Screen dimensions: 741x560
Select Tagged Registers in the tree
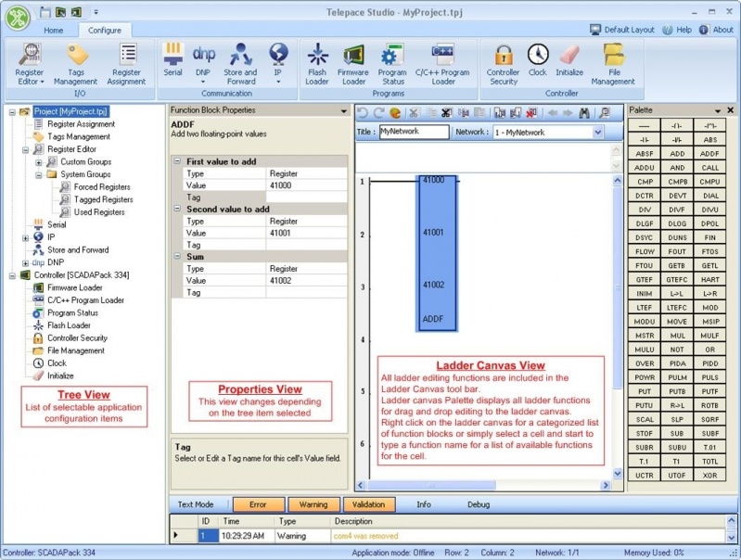[103, 200]
